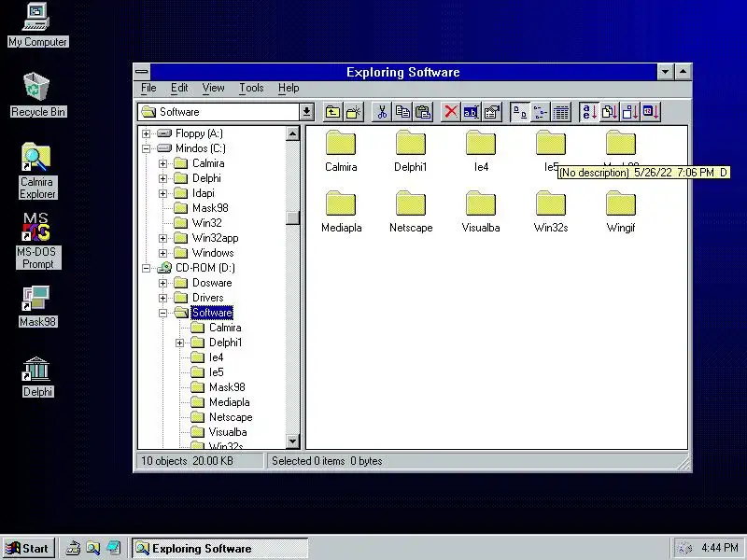This screenshot has height=560, width=747.
Task: Sort files by name
Action: [589, 112]
